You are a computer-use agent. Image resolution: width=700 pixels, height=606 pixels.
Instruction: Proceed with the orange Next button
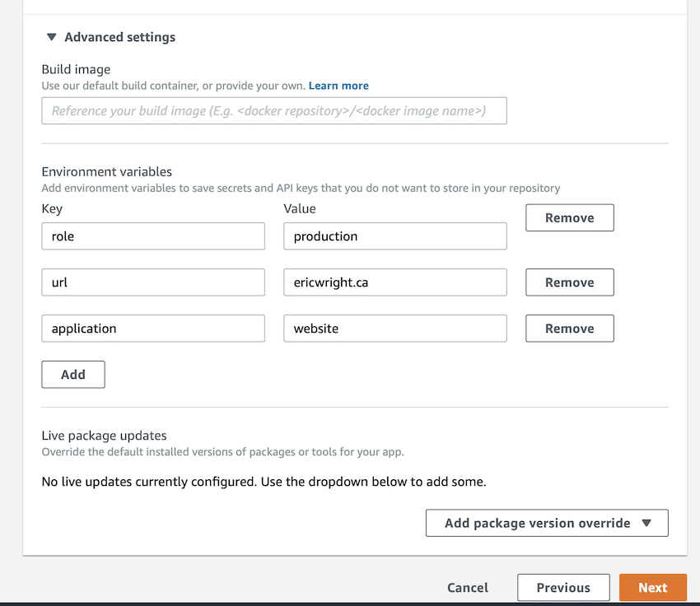click(x=652, y=588)
